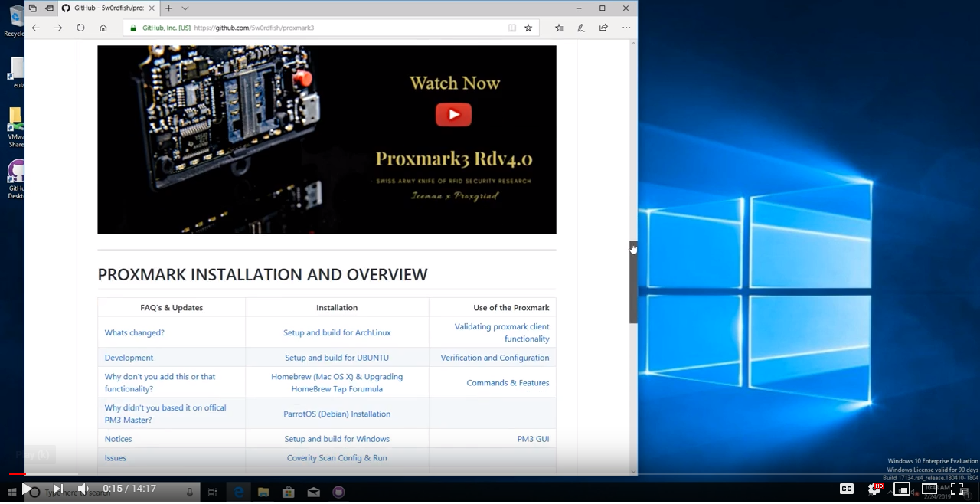
Task: Skip to the next video
Action: (57, 489)
